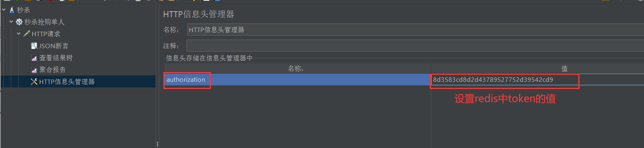644x148 pixels.
Task: Click the gear icon beside 秒杀抢购单人
Action: [x=19, y=22]
